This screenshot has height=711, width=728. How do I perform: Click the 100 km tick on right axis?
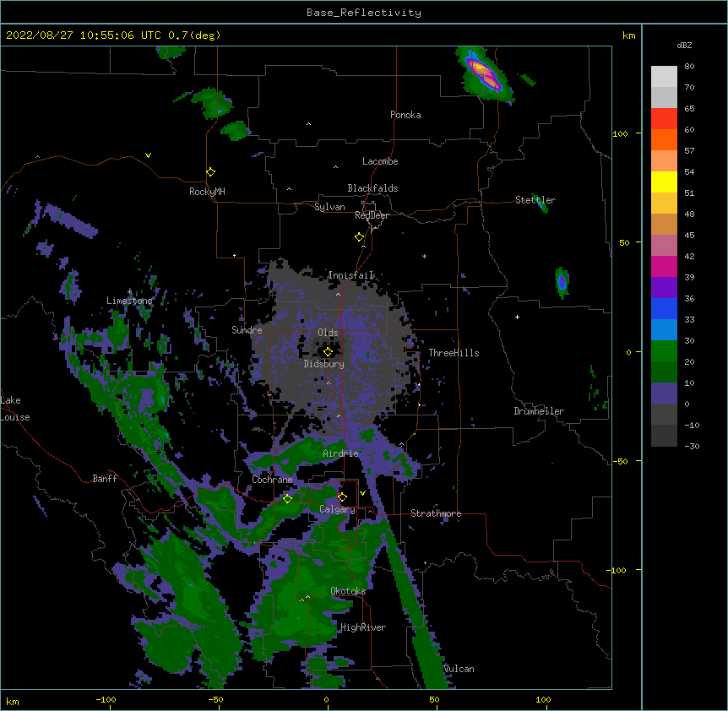point(621,133)
